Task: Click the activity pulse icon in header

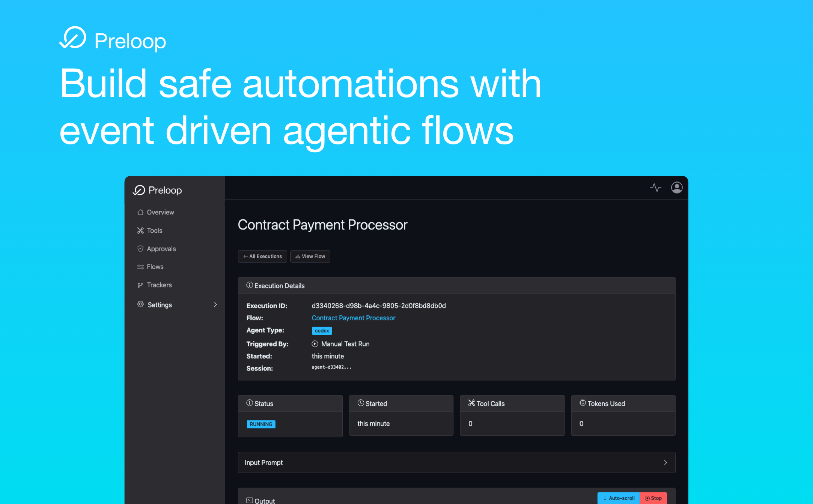Action: coord(655,187)
